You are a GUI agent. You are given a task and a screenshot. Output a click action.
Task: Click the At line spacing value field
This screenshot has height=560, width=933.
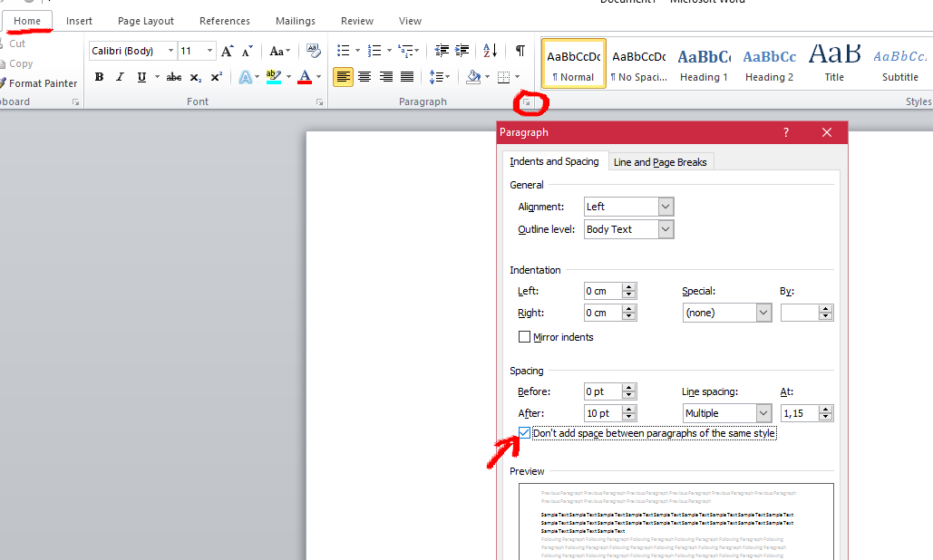coord(799,413)
